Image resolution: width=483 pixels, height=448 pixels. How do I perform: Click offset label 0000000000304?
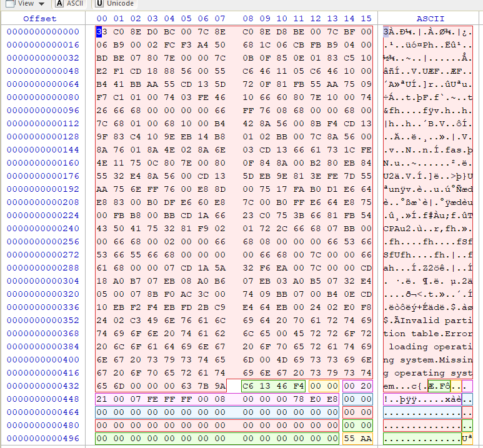43,281
